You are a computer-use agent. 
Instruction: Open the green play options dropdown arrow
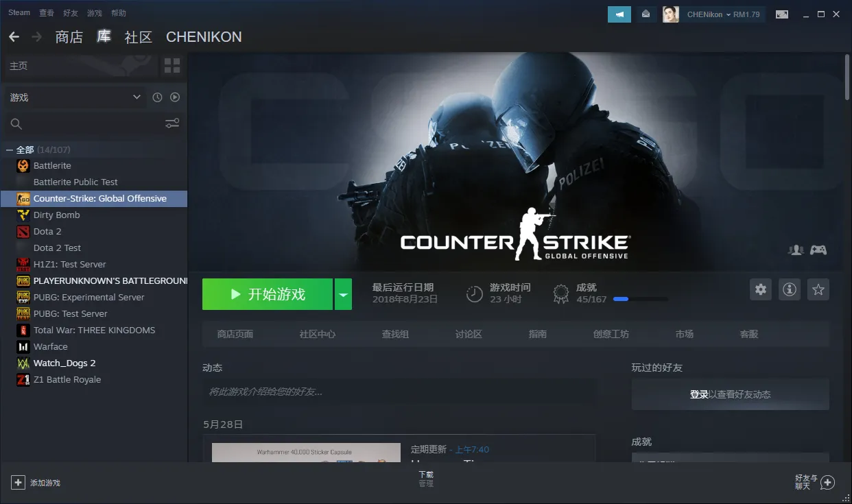coord(343,295)
